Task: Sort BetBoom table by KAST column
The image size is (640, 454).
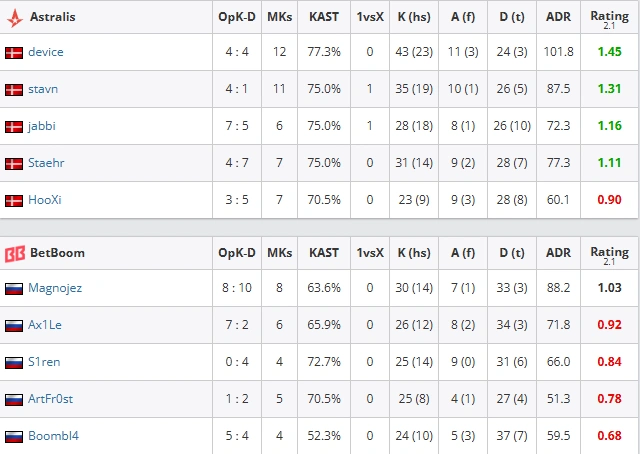Action: (x=324, y=253)
